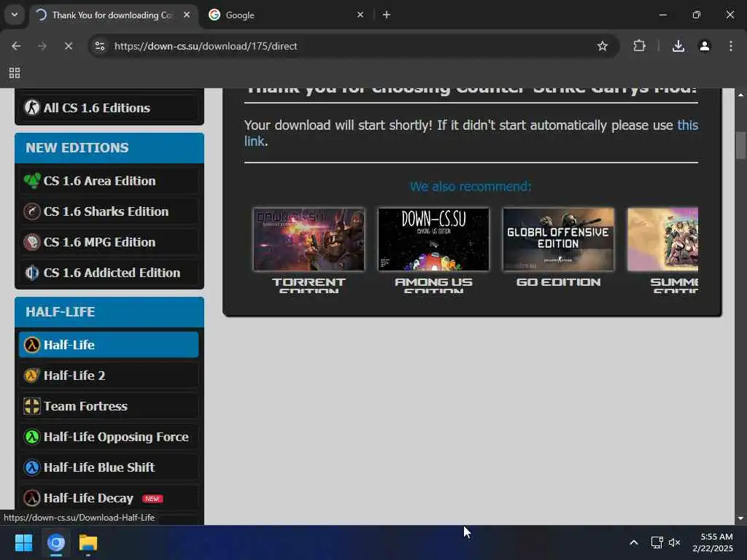Screen dimensions: 747x560
Task: Open the Chrome three-dot menu
Action: 731,46
